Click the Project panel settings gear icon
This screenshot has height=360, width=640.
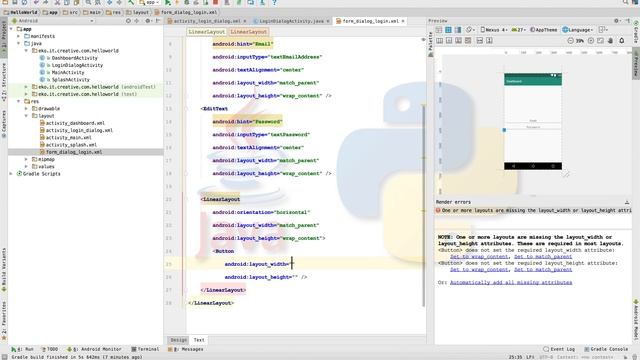click(148, 21)
